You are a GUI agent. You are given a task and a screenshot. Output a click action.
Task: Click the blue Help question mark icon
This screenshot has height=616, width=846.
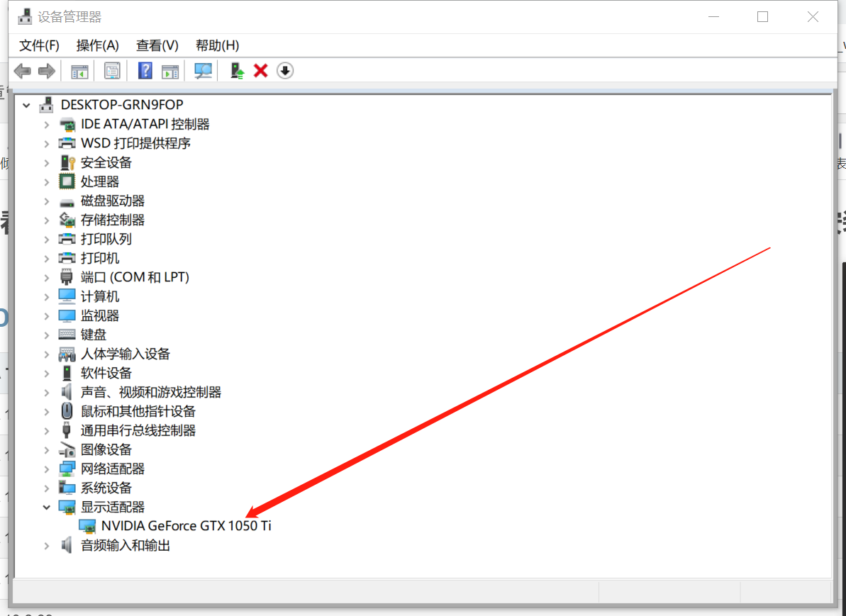(x=145, y=71)
